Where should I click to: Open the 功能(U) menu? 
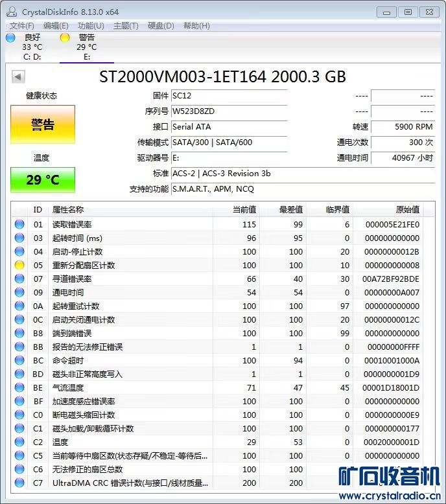coord(91,26)
